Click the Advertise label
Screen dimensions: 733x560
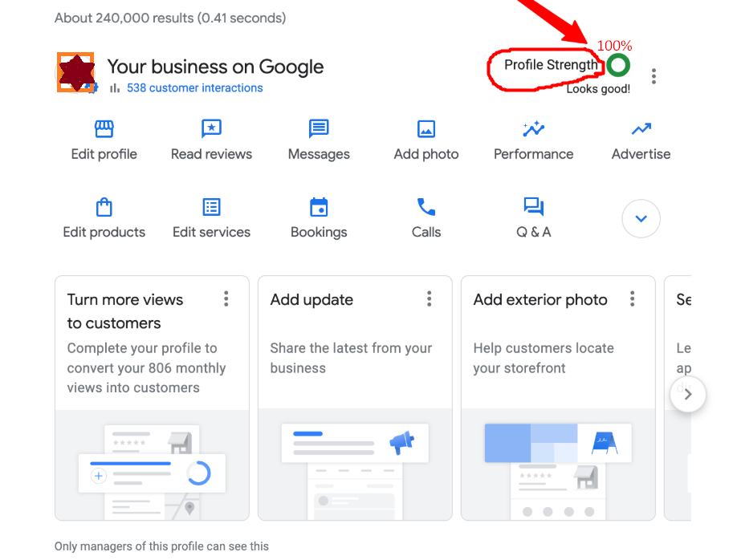[641, 154]
